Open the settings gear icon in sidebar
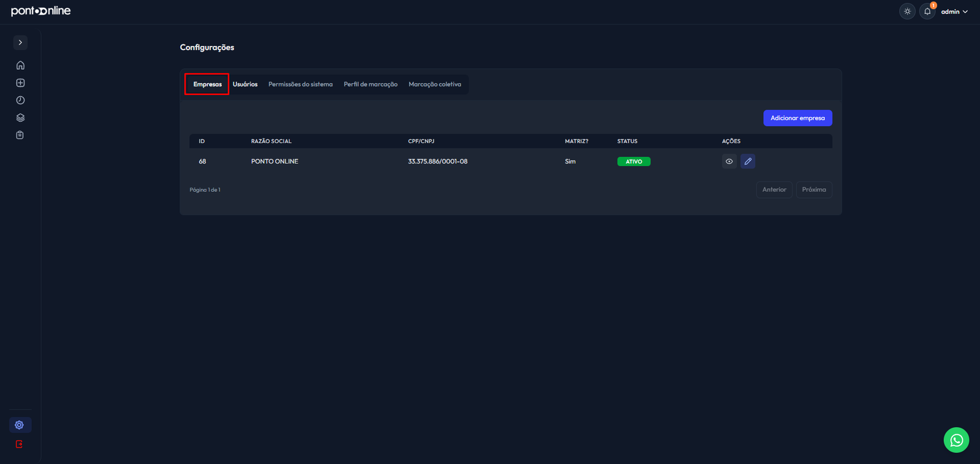 [x=20, y=425]
